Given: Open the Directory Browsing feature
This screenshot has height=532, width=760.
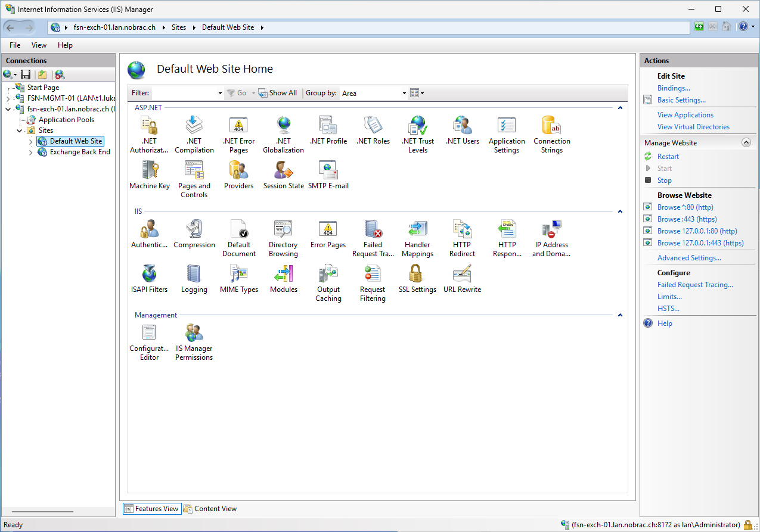Looking at the screenshot, I should point(283,238).
